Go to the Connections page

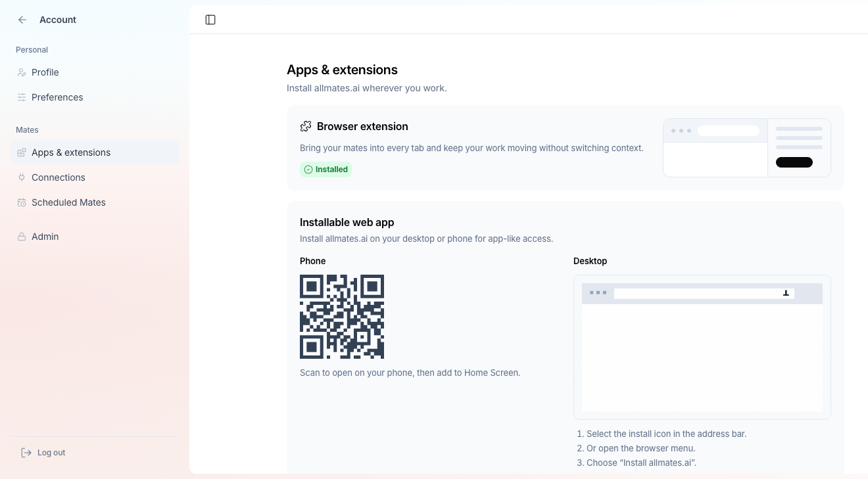(95, 177)
